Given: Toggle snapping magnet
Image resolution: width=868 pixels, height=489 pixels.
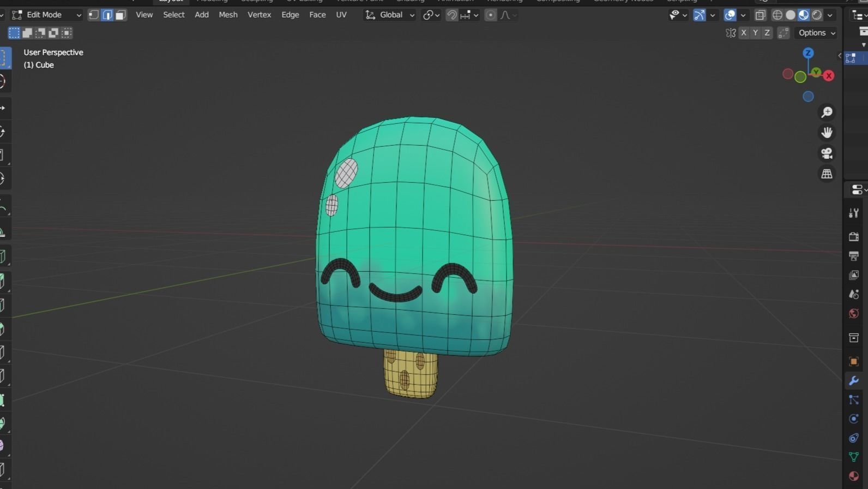Looking at the screenshot, I should (451, 15).
